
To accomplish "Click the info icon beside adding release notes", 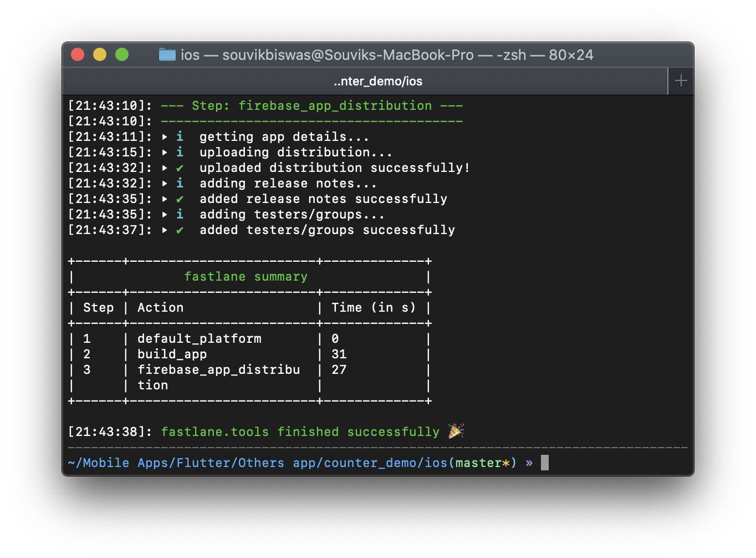I will click(180, 183).
